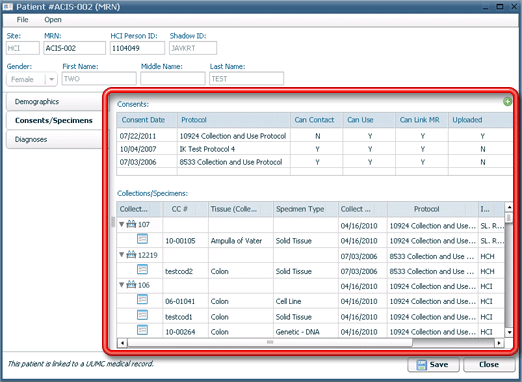This screenshot has height=382, width=522.
Task: Select the 8533 Collection and Use Protocol consent
Action: pos(314,162)
